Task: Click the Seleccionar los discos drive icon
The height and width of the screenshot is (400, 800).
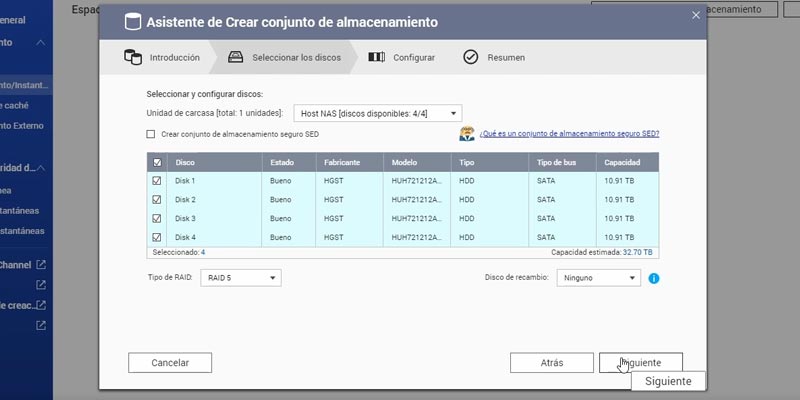Action: coord(235,57)
